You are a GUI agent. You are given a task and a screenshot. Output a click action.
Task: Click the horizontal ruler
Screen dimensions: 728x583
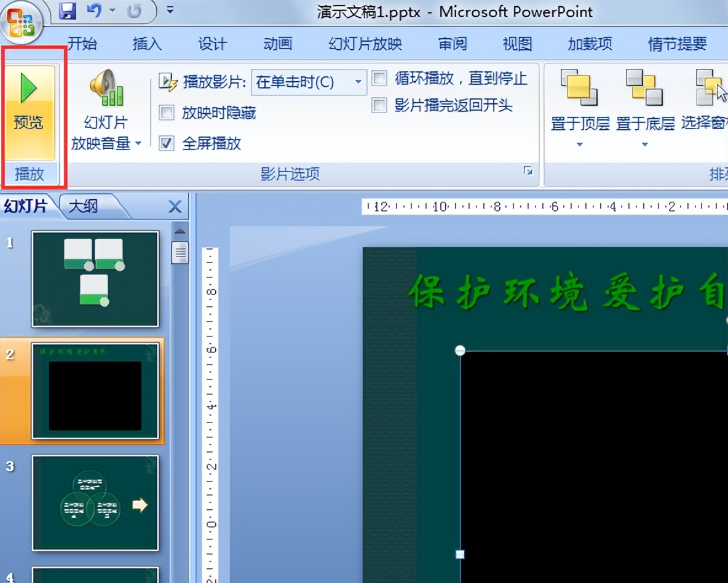click(x=545, y=206)
